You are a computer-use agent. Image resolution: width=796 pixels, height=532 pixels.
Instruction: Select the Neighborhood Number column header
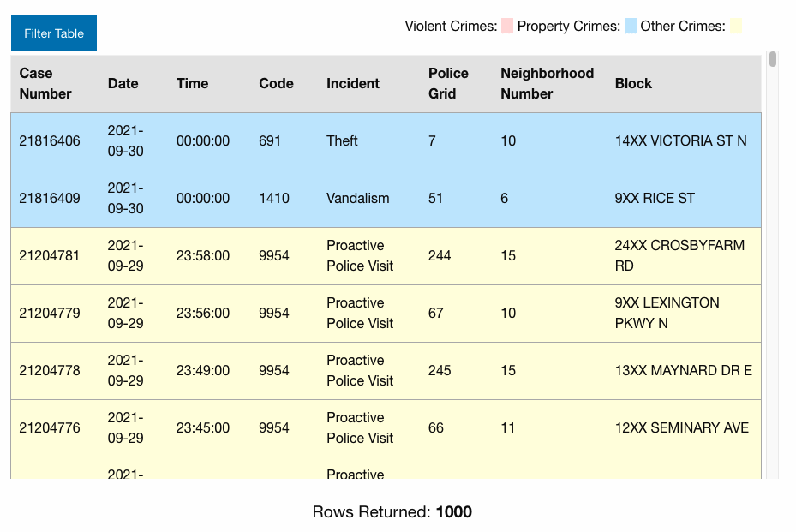(x=547, y=84)
